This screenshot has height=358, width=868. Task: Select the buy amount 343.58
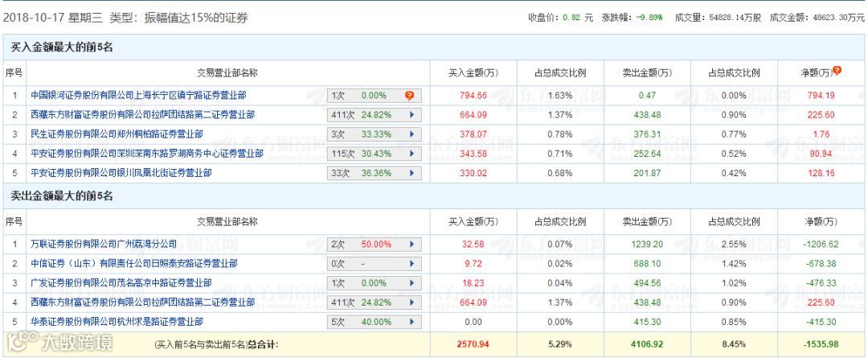click(x=473, y=154)
